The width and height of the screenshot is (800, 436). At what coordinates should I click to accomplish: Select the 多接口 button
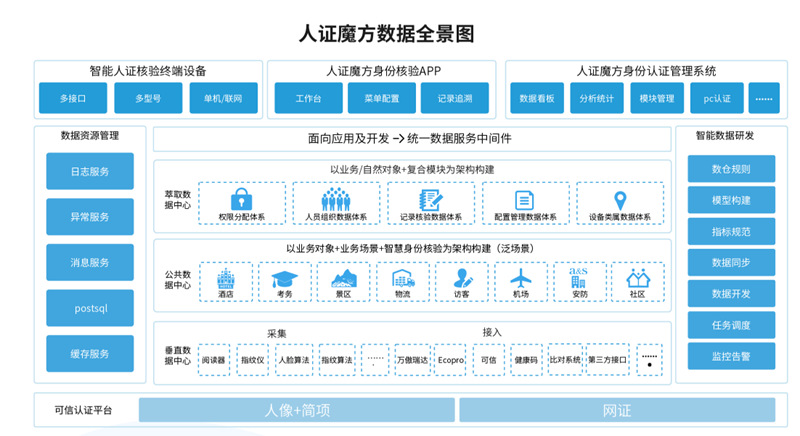(72, 98)
